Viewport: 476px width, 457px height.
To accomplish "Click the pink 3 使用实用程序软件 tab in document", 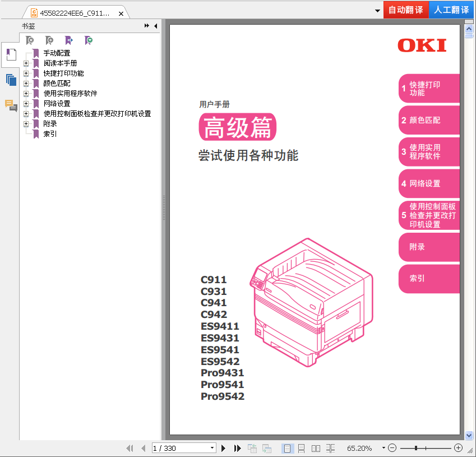I will click(x=429, y=152).
